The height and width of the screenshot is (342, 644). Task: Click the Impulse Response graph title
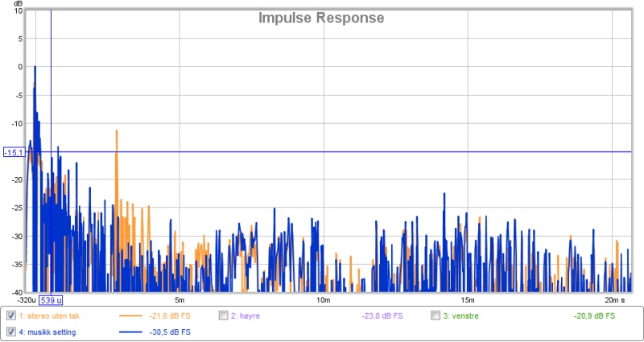click(321, 18)
